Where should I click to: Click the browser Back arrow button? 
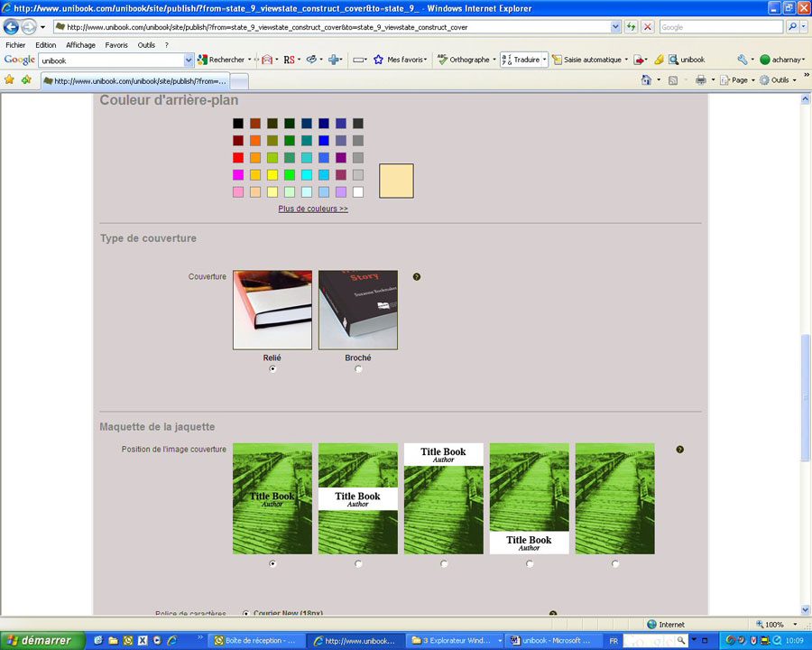(x=12, y=27)
